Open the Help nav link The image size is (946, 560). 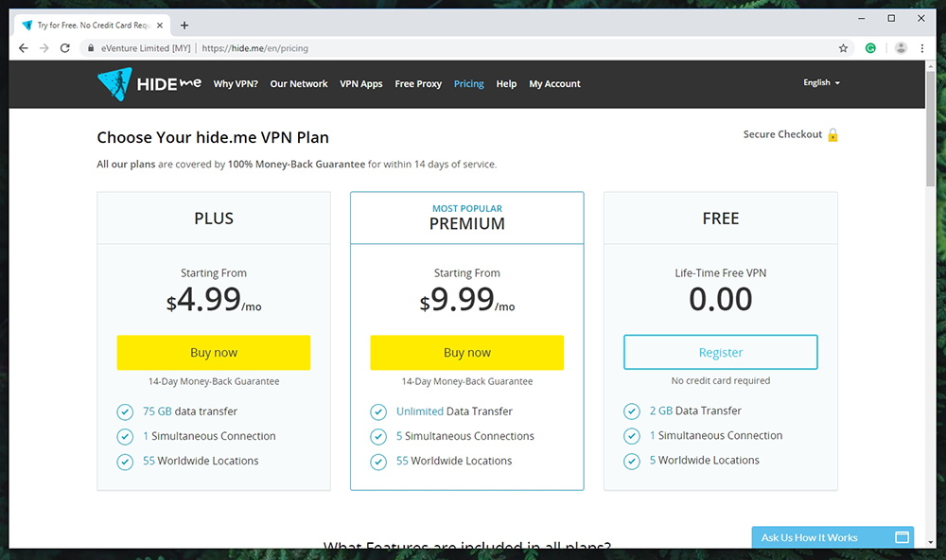point(506,84)
